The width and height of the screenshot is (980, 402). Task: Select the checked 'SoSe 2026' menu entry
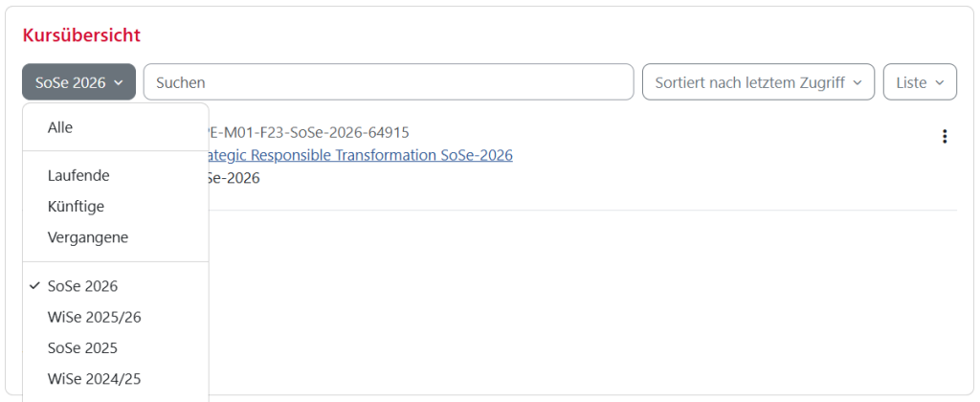(82, 286)
